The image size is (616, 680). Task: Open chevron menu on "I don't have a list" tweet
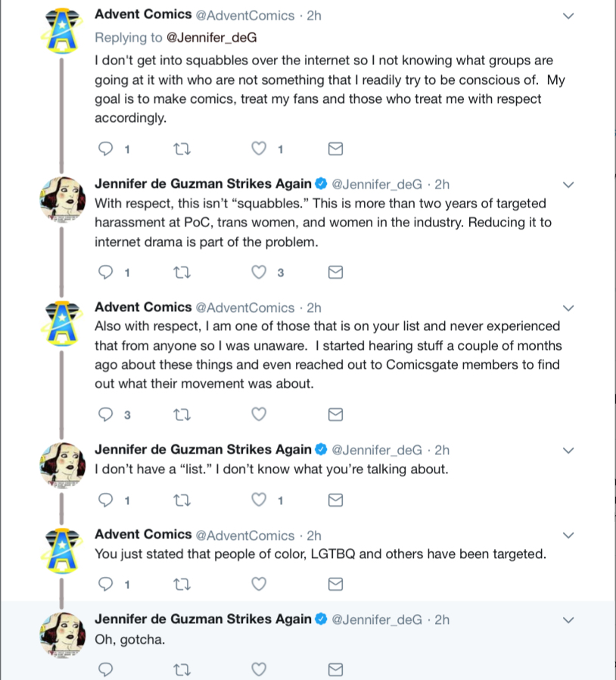[x=568, y=451]
